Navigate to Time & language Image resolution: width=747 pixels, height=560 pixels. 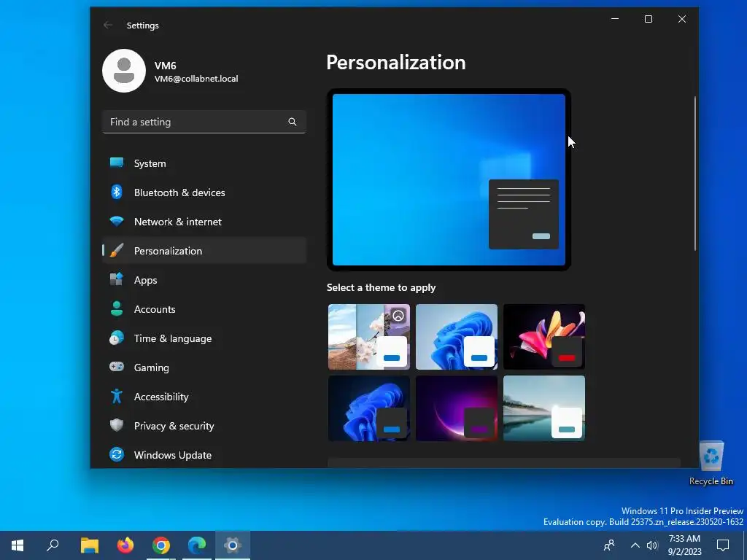pos(204,338)
